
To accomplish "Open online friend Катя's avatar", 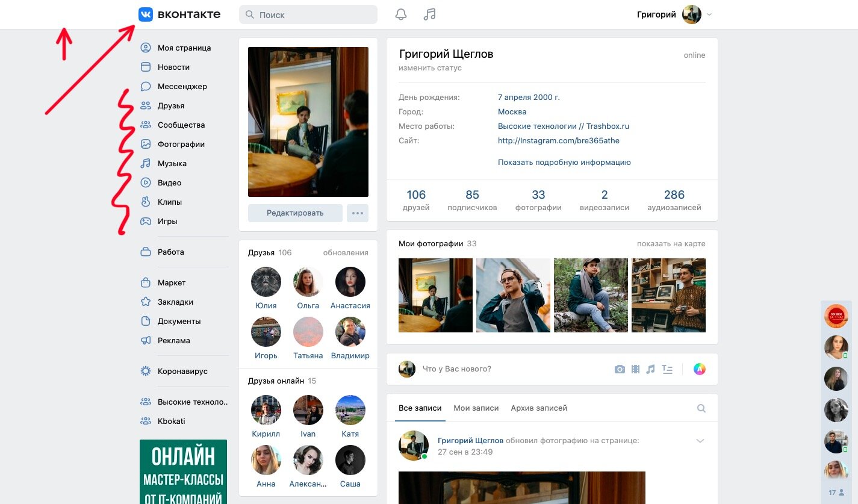I will (x=350, y=410).
